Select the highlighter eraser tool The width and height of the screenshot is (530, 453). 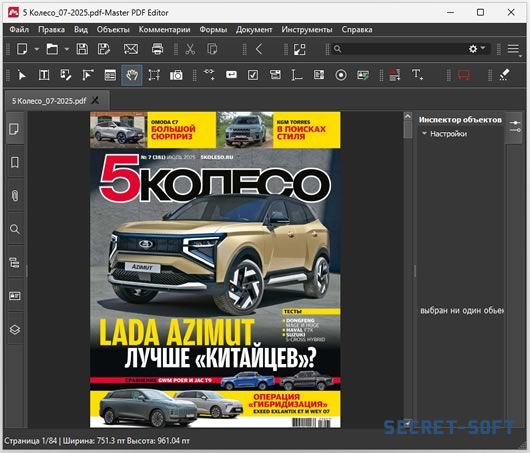coord(504,75)
